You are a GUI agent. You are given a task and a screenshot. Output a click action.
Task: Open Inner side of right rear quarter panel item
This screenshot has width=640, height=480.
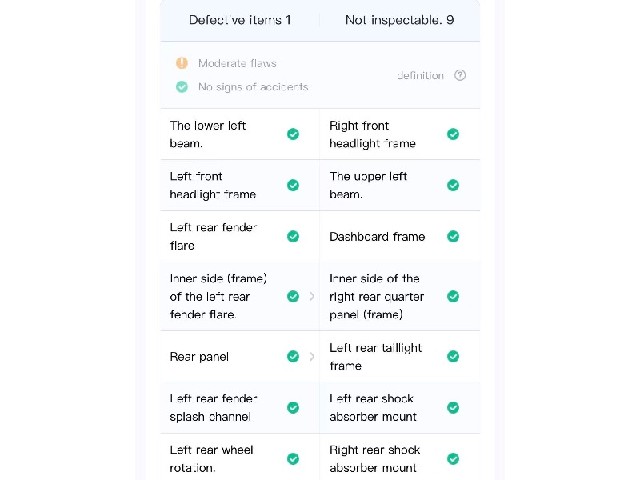(x=400, y=296)
